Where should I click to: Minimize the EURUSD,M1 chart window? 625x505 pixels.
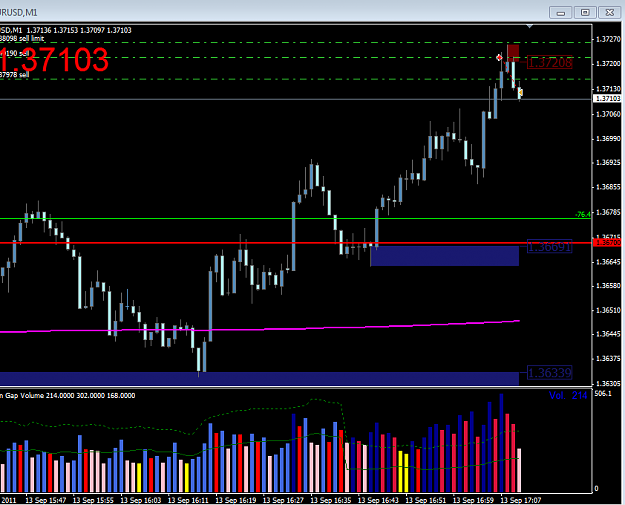561,12
